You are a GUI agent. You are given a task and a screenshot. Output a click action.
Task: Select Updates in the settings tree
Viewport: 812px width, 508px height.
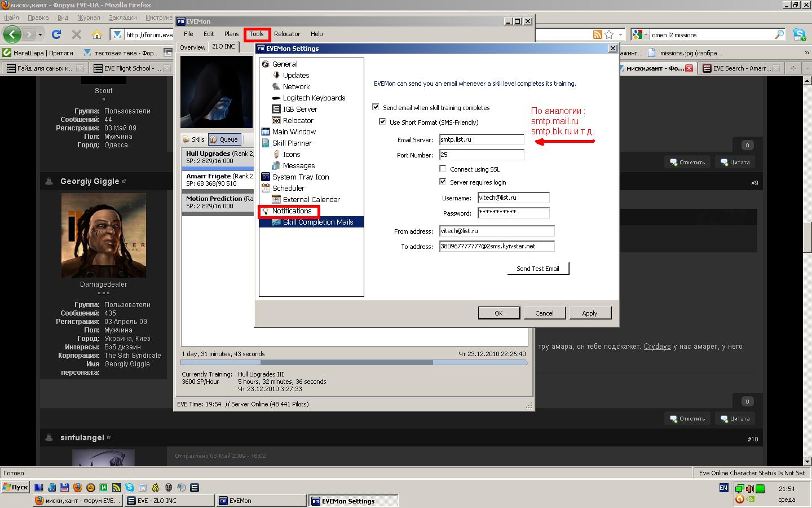pos(296,76)
